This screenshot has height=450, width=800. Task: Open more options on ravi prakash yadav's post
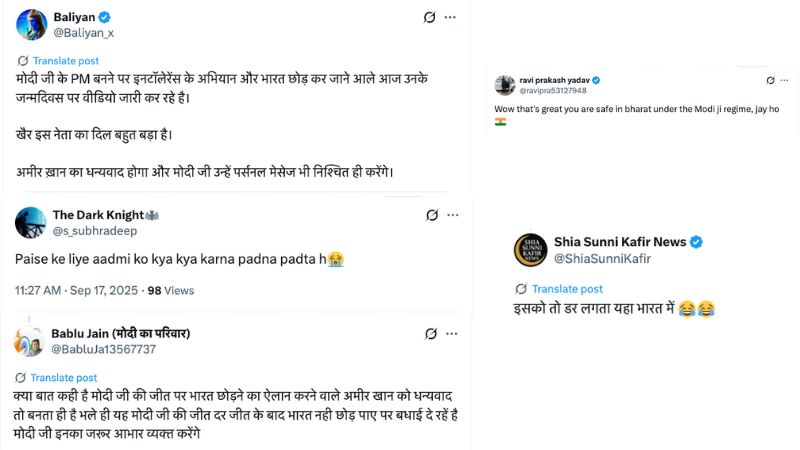pos(785,79)
